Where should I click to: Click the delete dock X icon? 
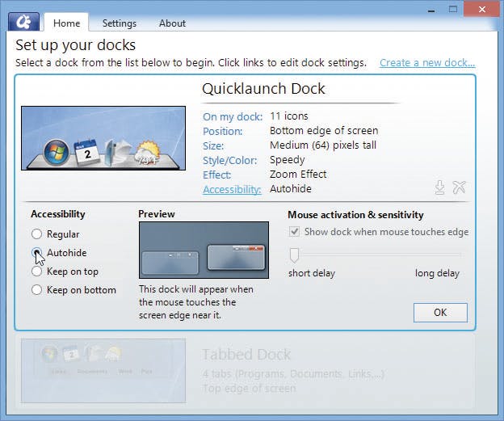coord(460,187)
